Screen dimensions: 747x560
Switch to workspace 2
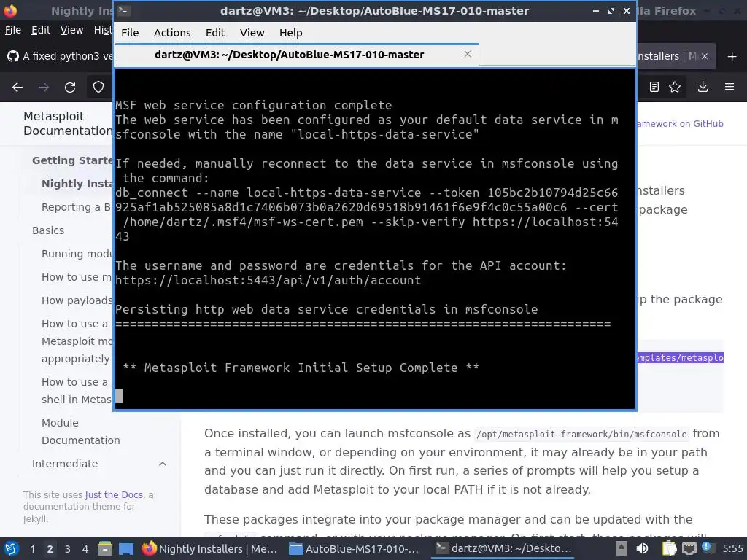click(50, 549)
